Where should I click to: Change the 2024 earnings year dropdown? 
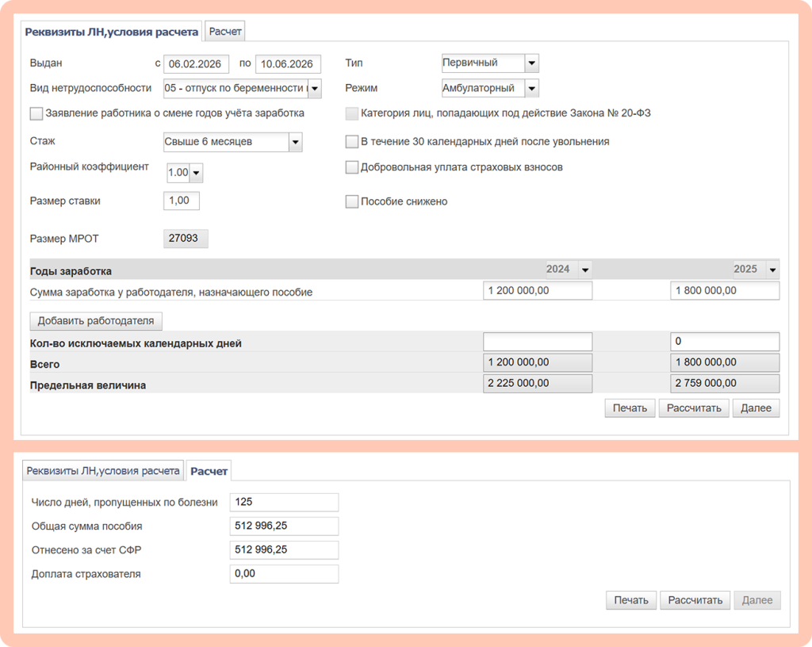pyautogui.click(x=584, y=270)
